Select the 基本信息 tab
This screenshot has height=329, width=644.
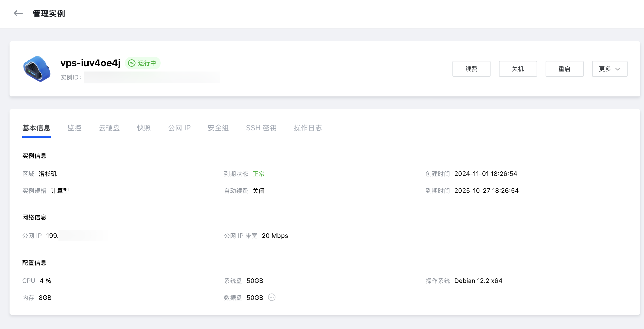click(x=36, y=128)
